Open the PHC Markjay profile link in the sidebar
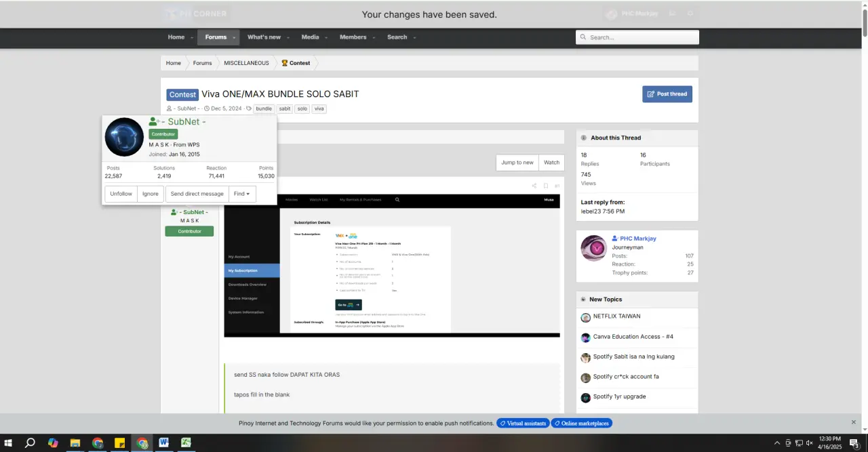The height and width of the screenshot is (452, 868). point(638,239)
